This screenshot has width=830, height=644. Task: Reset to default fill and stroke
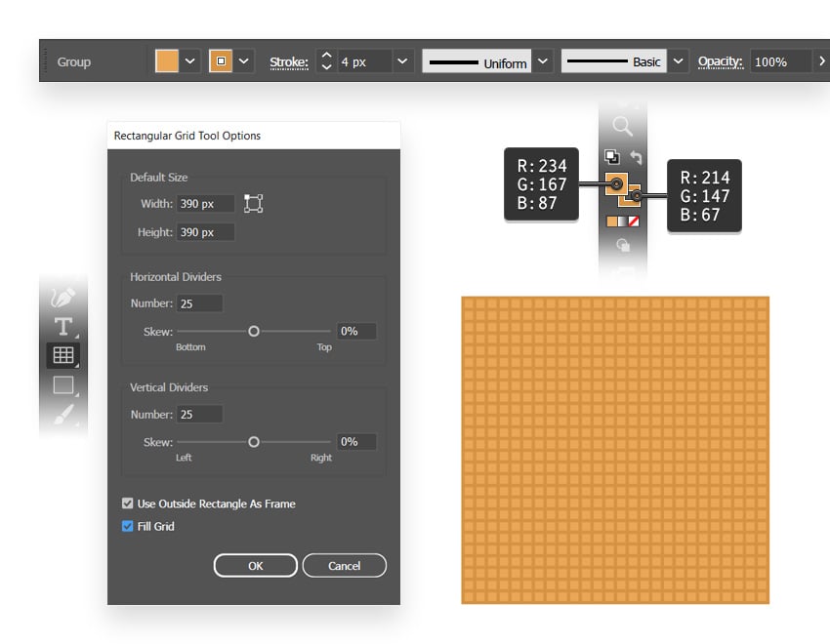pos(612,157)
